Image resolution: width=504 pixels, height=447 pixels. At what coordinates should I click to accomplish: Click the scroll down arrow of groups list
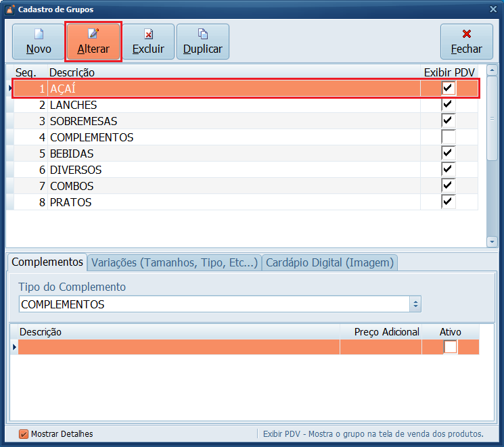492,241
